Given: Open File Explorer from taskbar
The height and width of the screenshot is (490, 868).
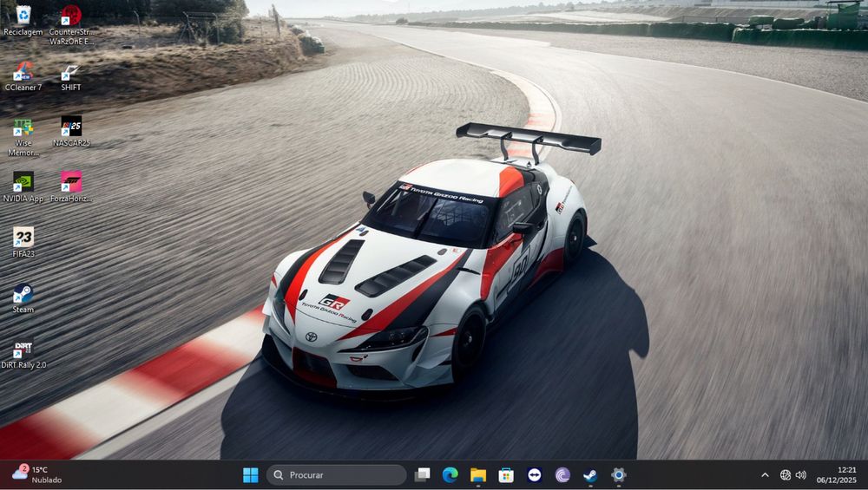Looking at the screenshot, I should (478, 475).
